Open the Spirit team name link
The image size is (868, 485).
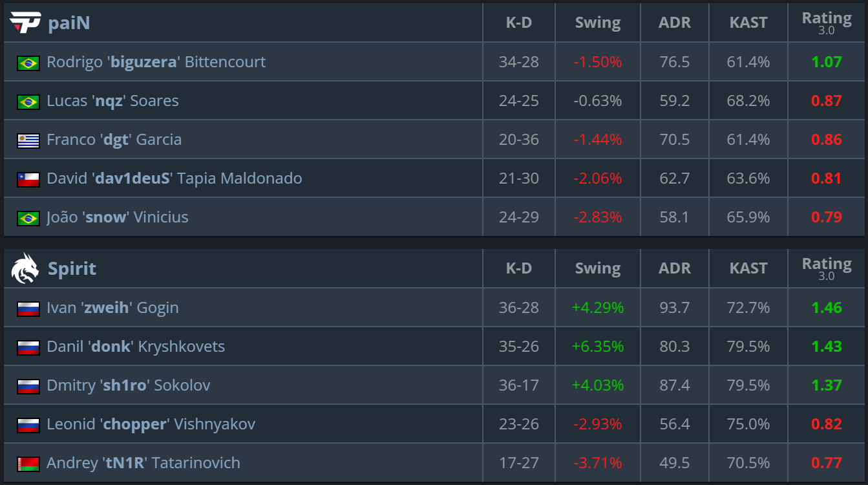(72, 268)
